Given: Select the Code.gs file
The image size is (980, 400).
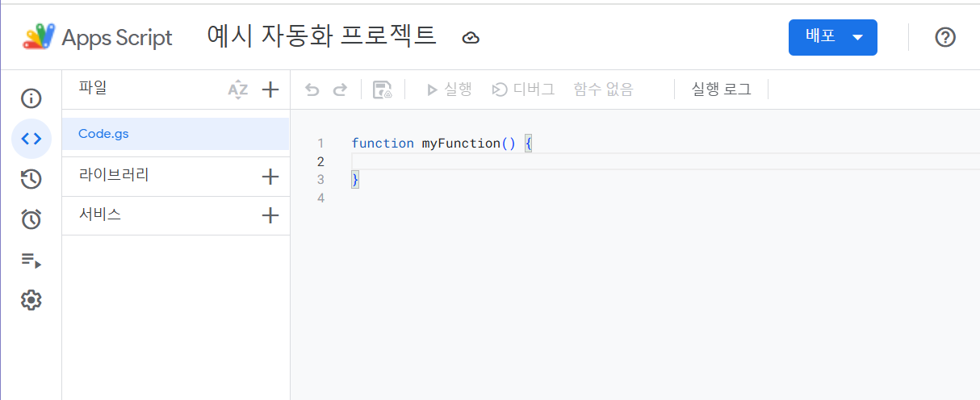Looking at the screenshot, I should pyautogui.click(x=176, y=134).
